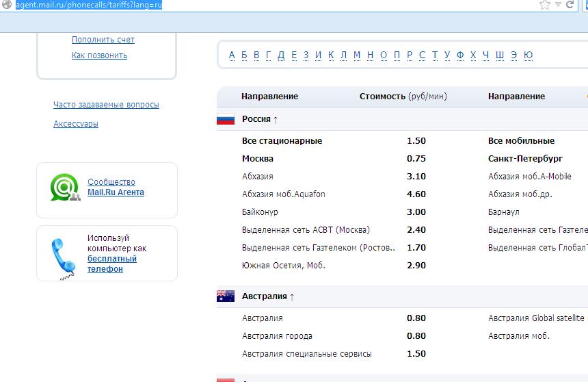Screen dimensions: 588x382
Task: Jump to letter У in alphabet index
Action: 447,55
